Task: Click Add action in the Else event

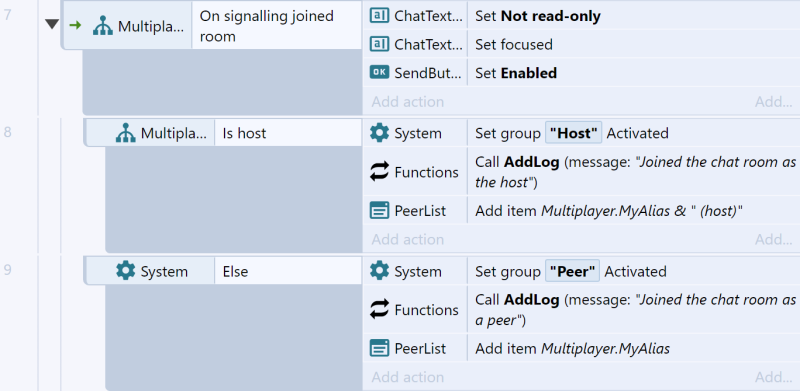Action: coord(408,377)
